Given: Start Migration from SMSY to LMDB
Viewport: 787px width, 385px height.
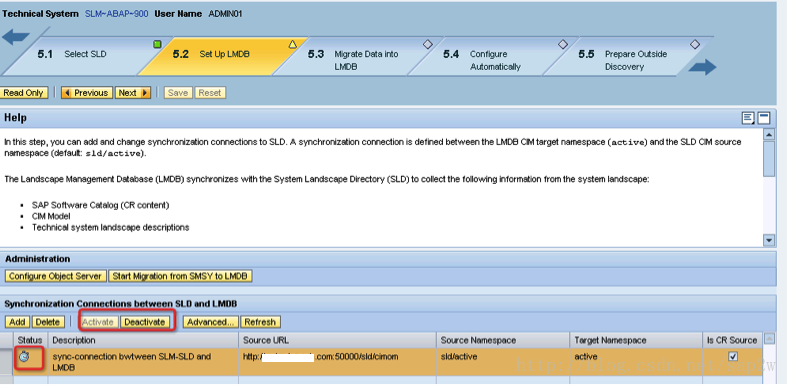Looking at the screenshot, I should pos(180,276).
